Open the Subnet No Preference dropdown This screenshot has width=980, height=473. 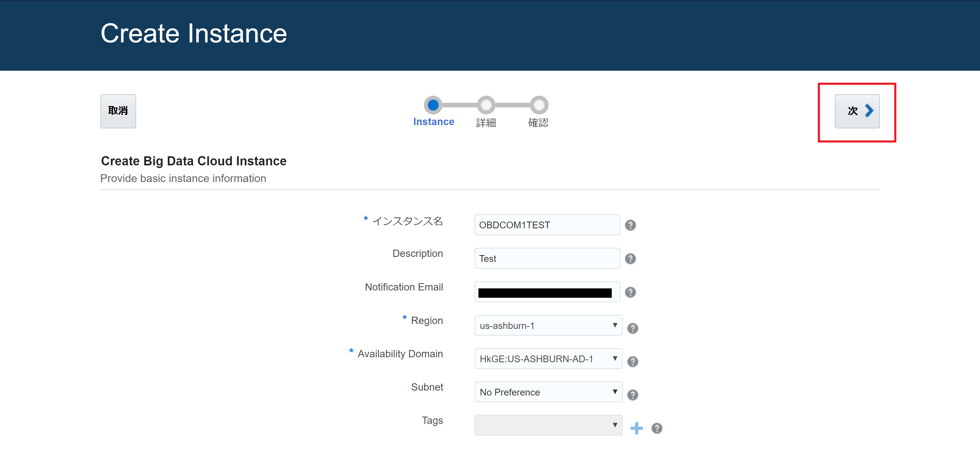coord(548,392)
